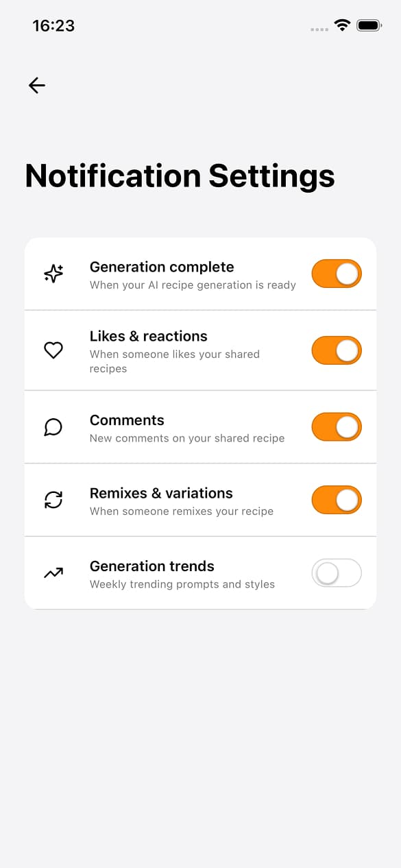Click the heart icon next to Likes & reactions
This screenshot has height=868, width=401.
pyautogui.click(x=53, y=350)
